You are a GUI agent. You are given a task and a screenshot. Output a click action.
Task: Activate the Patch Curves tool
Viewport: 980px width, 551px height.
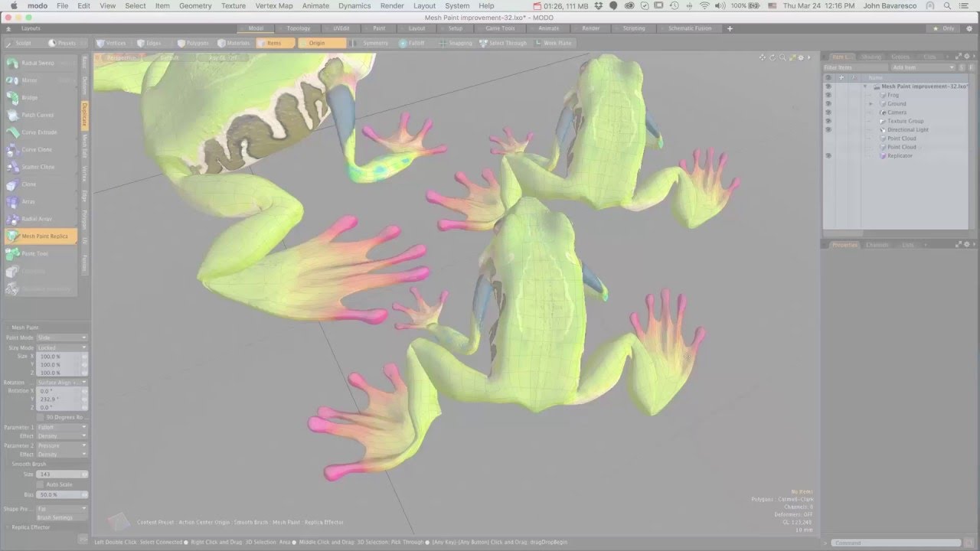pyautogui.click(x=40, y=115)
